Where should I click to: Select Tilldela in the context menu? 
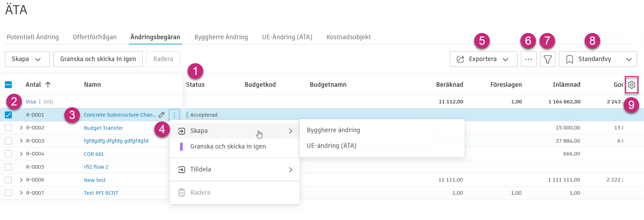click(234, 169)
